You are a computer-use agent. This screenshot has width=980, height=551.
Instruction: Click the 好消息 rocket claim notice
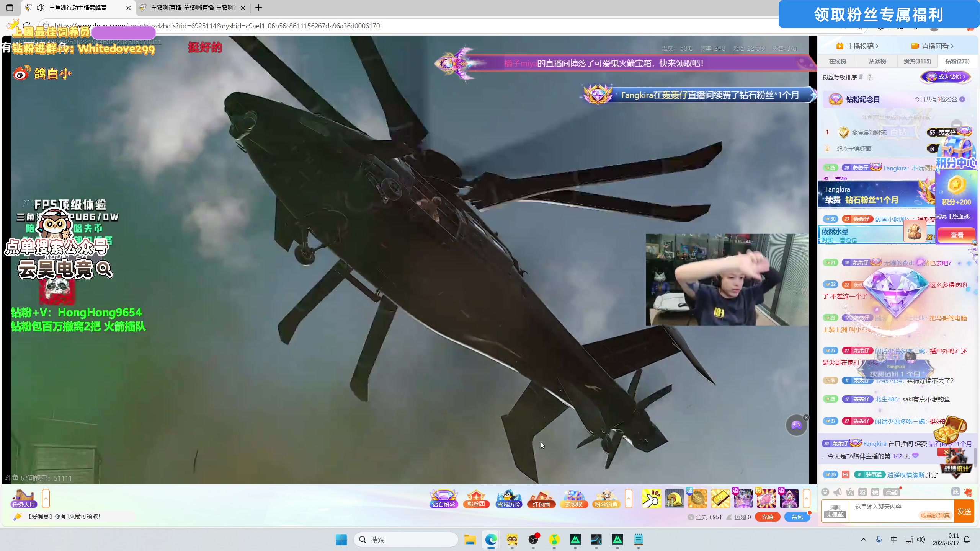coord(63,517)
